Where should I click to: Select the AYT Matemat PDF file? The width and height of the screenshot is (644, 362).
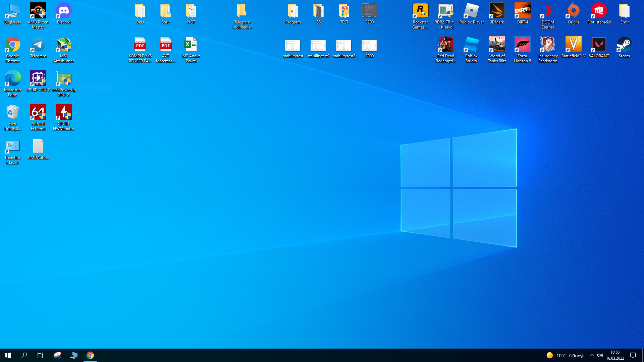point(166,50)
